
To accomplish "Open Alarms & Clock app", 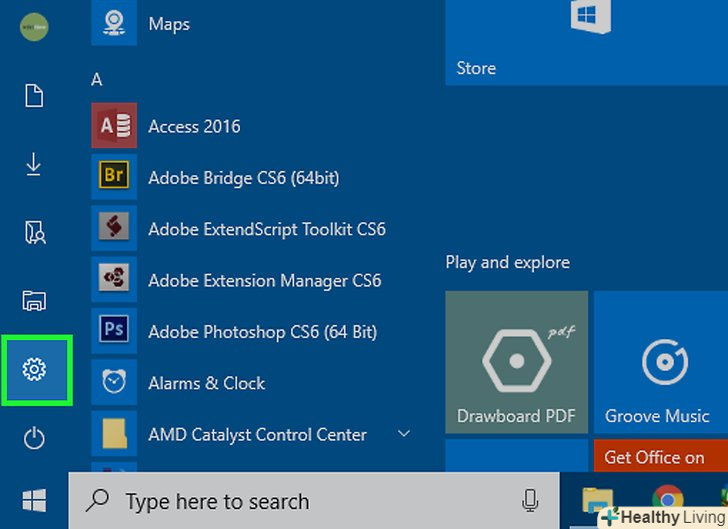I will click(x=206, y=383).
